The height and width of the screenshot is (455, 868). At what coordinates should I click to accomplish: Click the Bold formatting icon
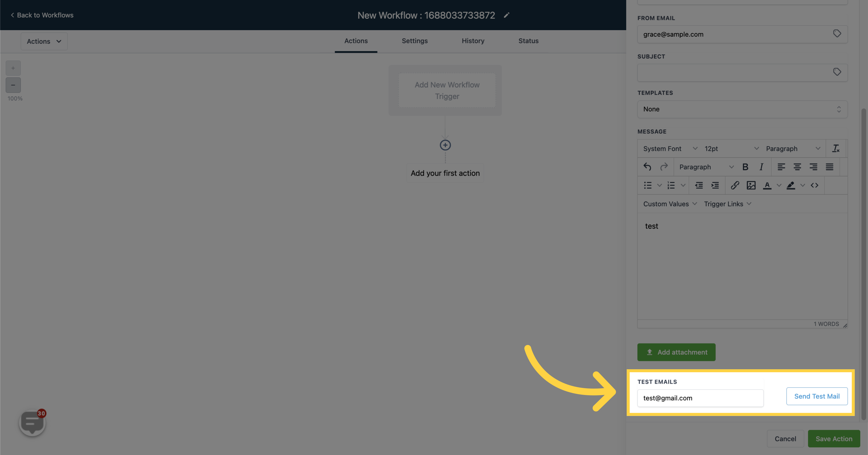(x=745, y=167)
